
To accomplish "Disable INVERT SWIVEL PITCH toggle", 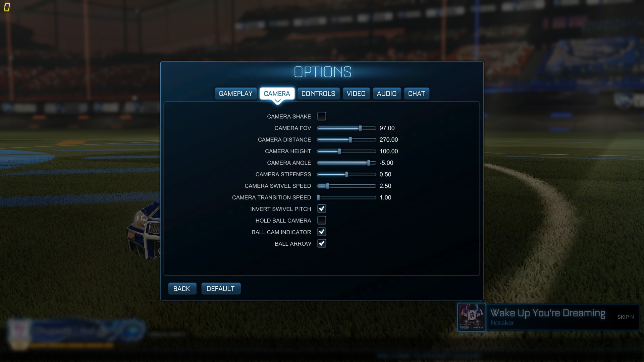I will click(322, 208).
